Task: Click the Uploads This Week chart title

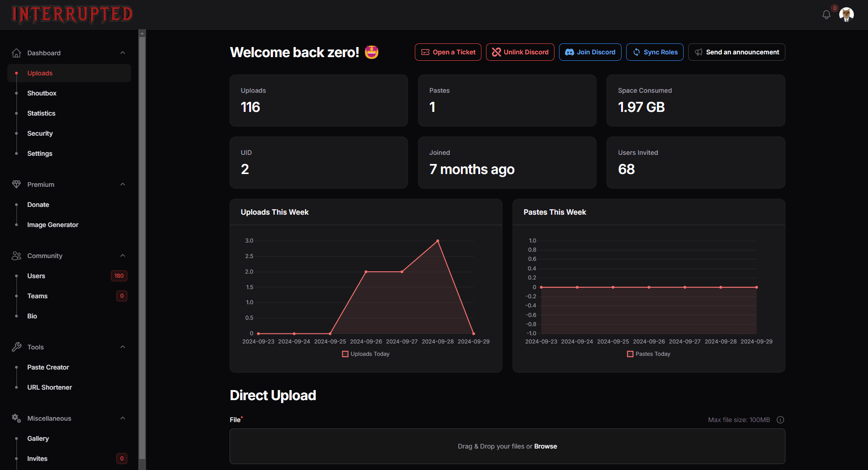Action: click(275, 212)
